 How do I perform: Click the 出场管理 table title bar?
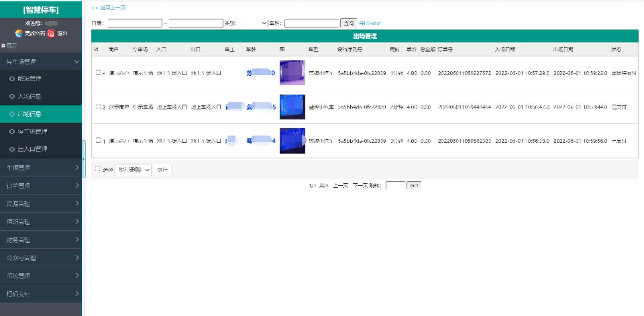pos(365,36)
